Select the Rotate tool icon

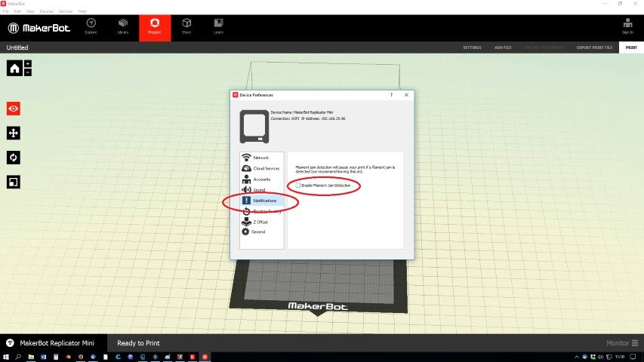(14, 158)
